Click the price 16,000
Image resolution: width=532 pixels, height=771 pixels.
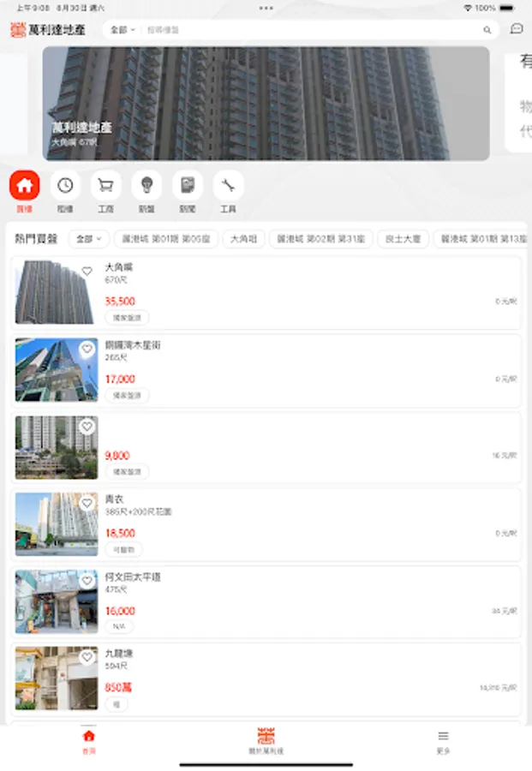120,611
